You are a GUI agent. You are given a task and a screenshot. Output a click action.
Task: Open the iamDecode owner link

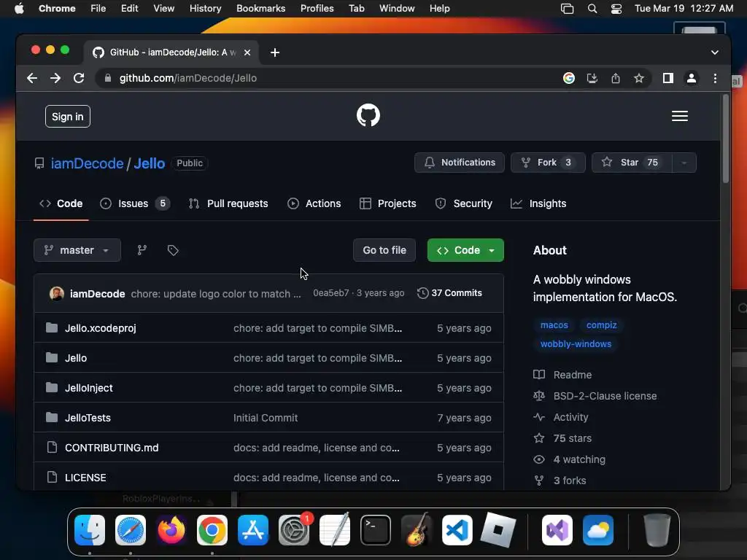88,163
